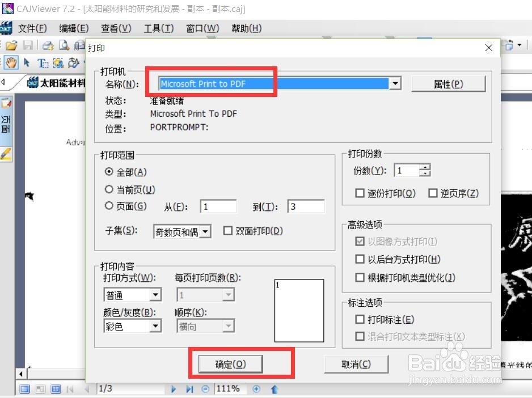532x398 pixels.
Task: Expand the top-right toolbar dropdown arrow
Action: [x=519, y=45]
